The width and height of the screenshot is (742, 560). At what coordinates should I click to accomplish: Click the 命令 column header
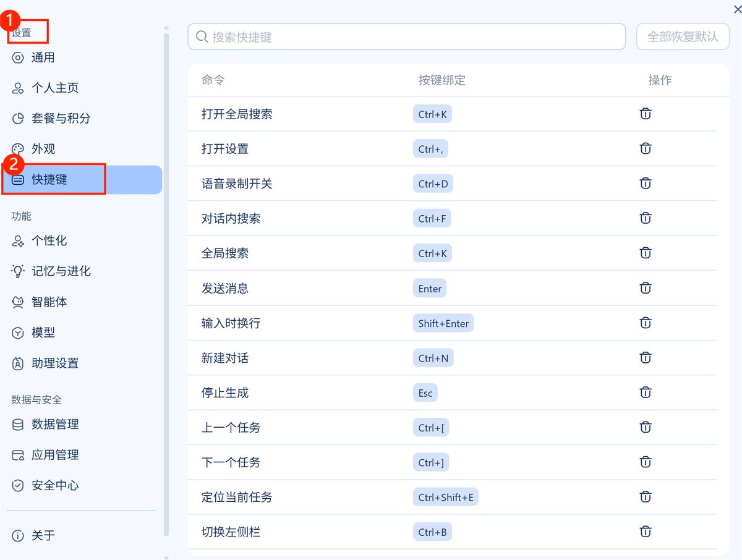tap(213, 80)
